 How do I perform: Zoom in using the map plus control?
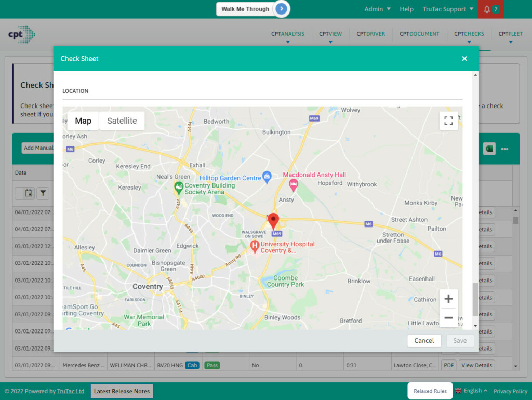[448, 298]
